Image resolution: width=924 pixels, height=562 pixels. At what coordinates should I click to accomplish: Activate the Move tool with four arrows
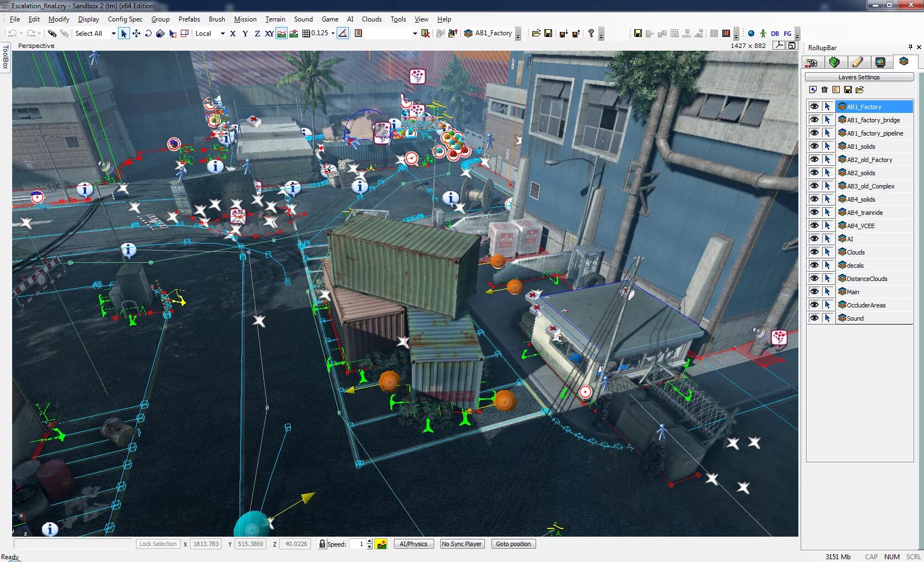[136, 33]
